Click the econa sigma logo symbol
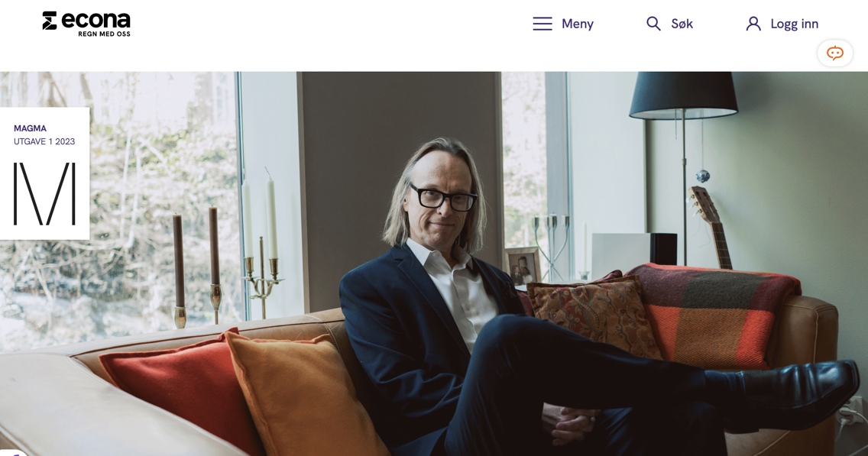Viewport: 868px width, 456px height. pos(50,21)
